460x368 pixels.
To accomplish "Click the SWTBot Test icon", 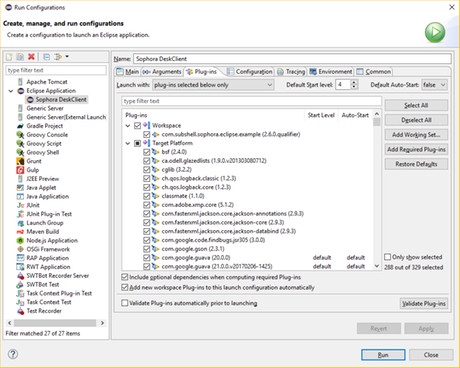I will [x=20, y=284].
